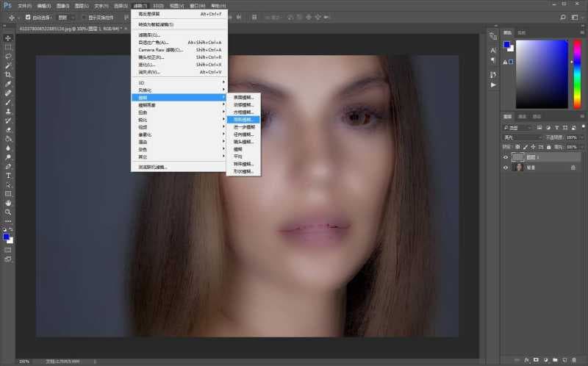Click the 文件 menu in menu bar

(24, 5)
